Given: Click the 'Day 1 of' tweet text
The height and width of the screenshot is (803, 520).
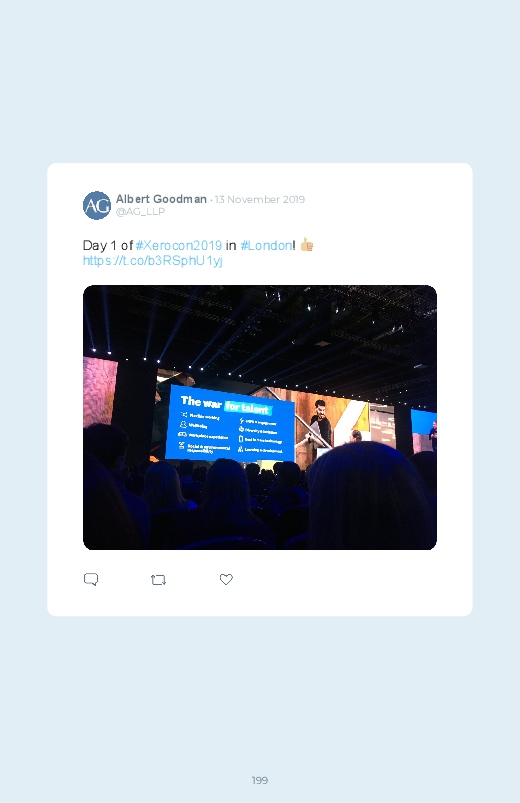Looking at the screenshot, I should point(108,245).
